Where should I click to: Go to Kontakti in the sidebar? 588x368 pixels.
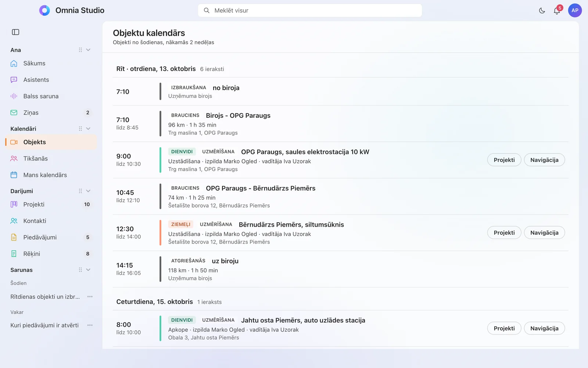(x=51, y=221)
